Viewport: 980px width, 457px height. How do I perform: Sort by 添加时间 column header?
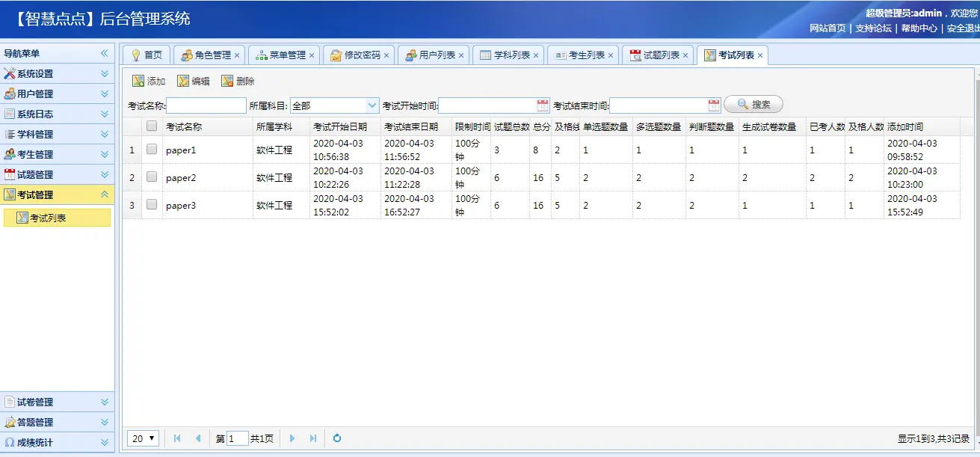[922, 126]
